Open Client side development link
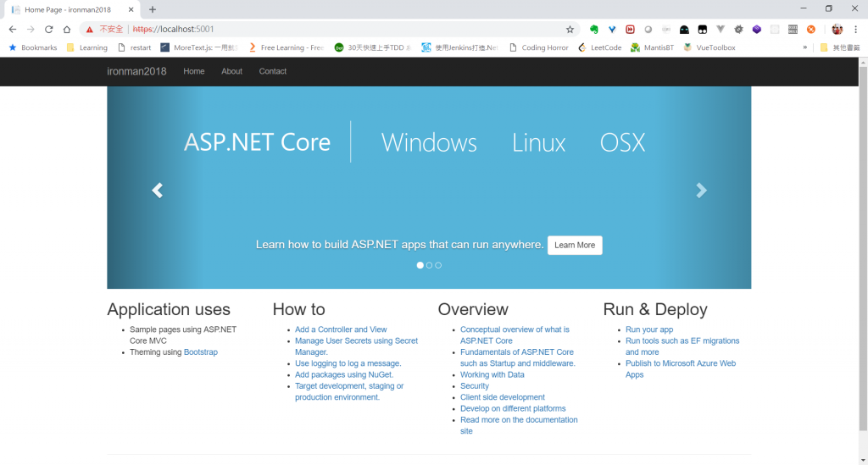 (502, 397)
